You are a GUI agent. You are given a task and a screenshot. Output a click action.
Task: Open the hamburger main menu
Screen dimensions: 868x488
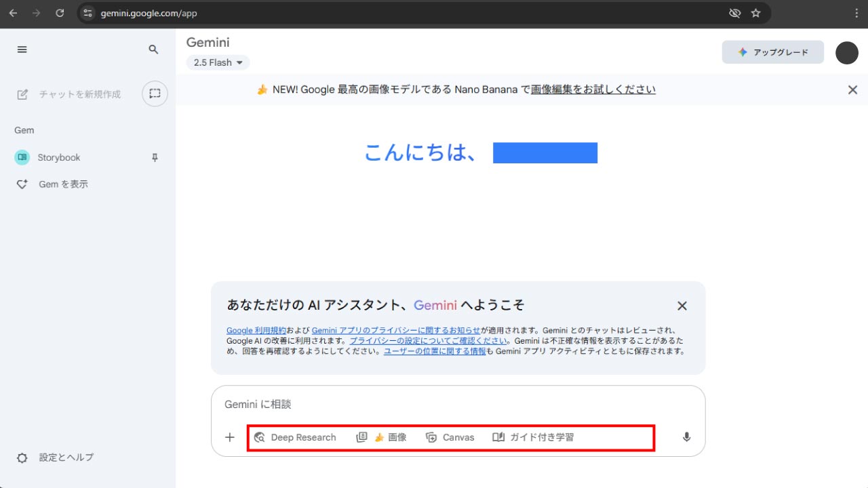coord(22,49)
